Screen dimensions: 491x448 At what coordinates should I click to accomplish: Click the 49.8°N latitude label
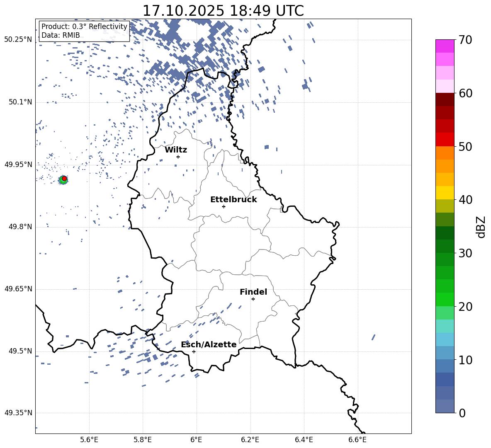click(x=20, y=227)
